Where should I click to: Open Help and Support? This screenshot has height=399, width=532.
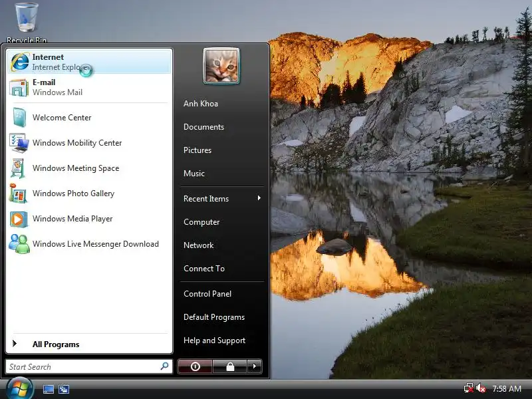pyautogui.click(x=214, y=340)
